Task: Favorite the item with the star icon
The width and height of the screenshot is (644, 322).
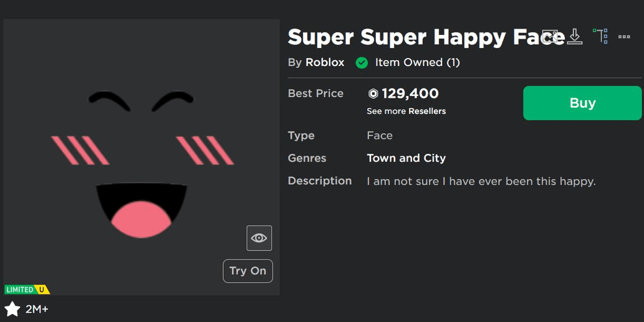Action: click(12, 309)
